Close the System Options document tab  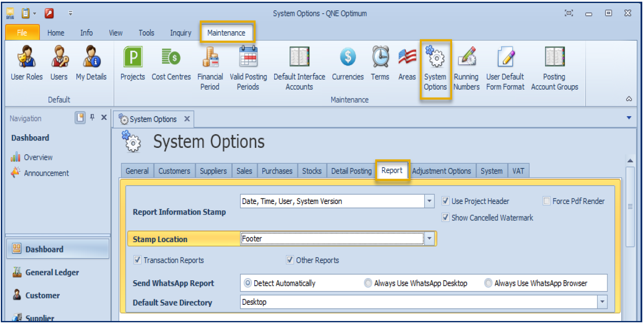point(187,119)
